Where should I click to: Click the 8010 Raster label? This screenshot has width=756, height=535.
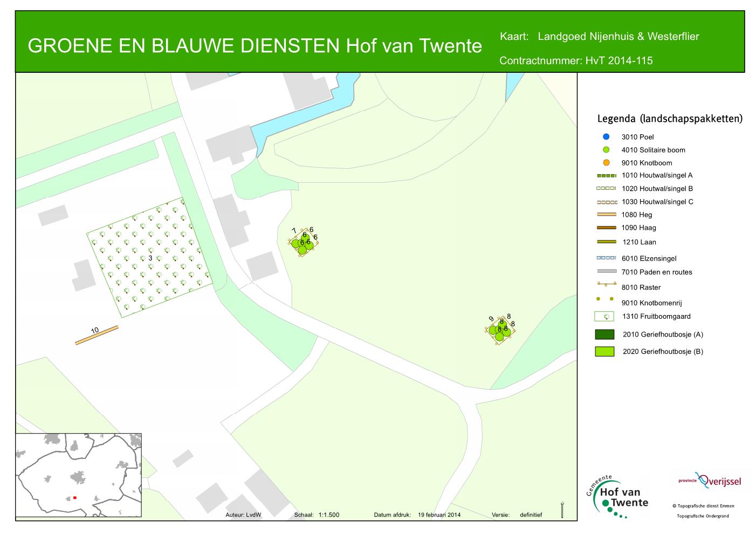pos(641,287)
